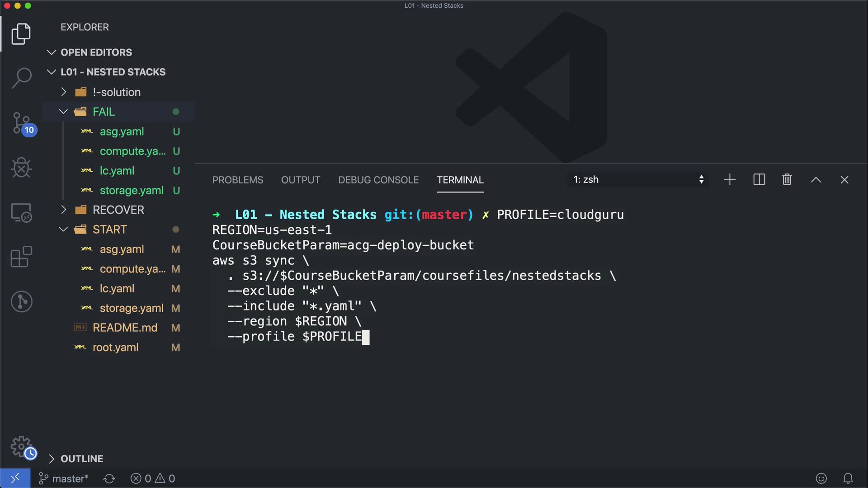Switch to the DEBUG CONSOLE tab
This screenshot has height=488, width=868.
coord(378,180)
